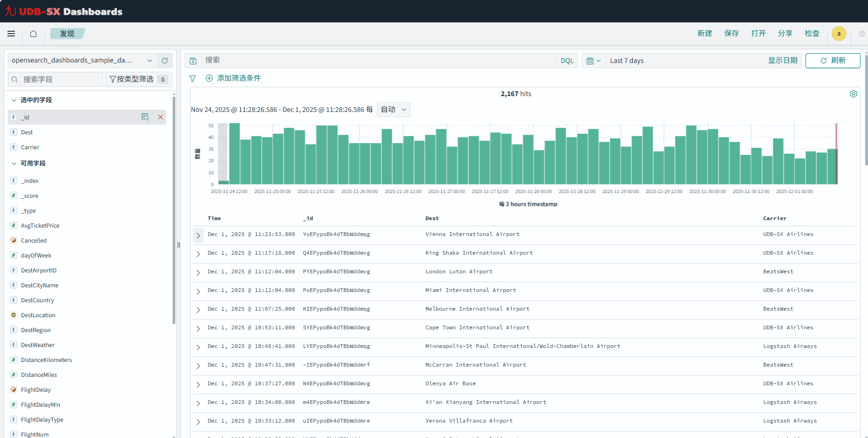Click the 刷新 button

tap(833, 61)
